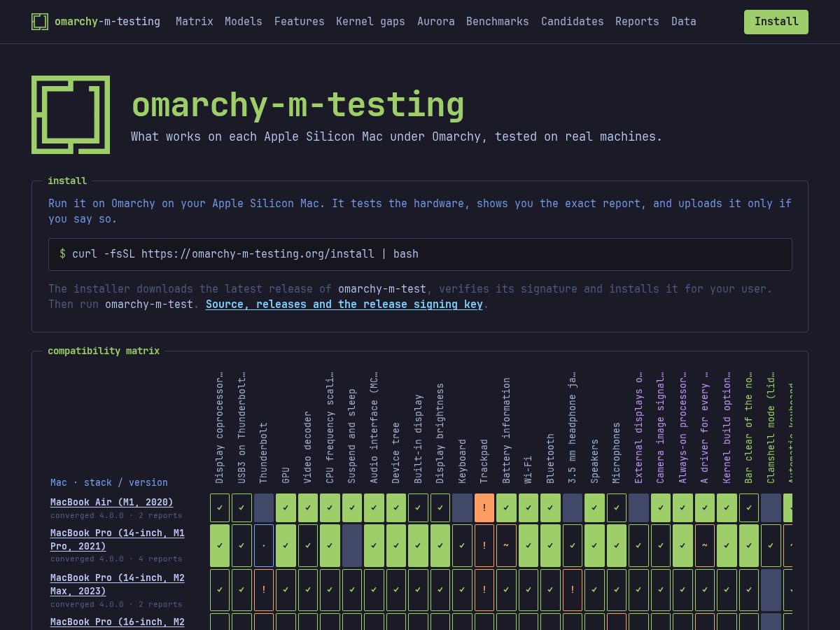Image resolution: width=840 pixels, height=630 pixels.
Task: Open Camera image signal check cell for M2 Max
Action: click(661, 590)
